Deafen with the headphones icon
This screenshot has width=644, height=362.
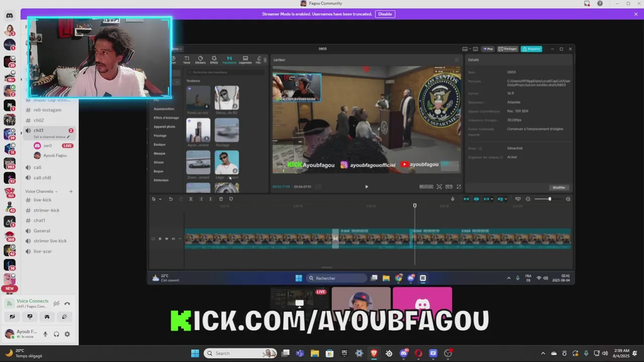pos(56,334)
